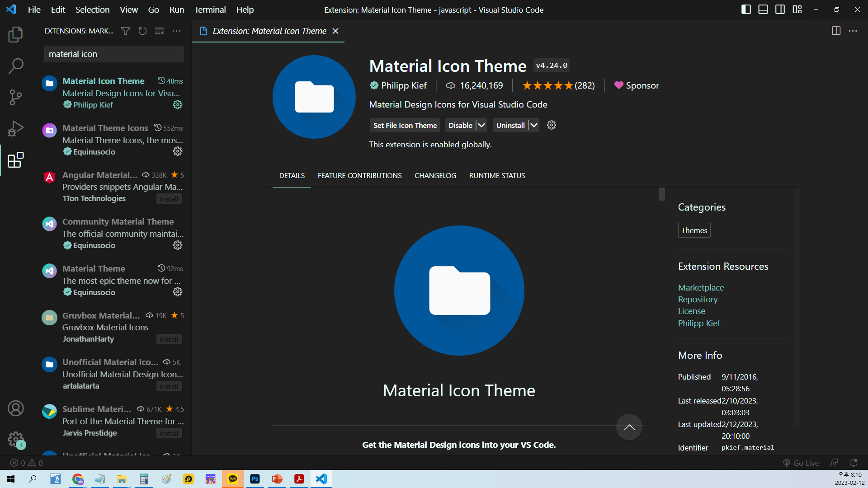The width and height of the screenshot is (868, 488).
Task: Click the filter extensions funnel icon
Action: (126, 31)
